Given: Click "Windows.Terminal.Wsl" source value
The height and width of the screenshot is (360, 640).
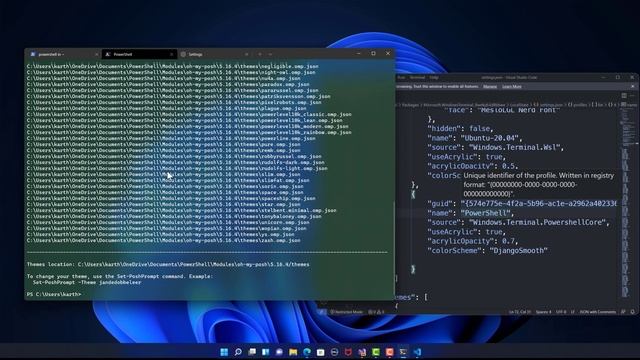Looking at the screenshot, I should click(x=516, y=147).
